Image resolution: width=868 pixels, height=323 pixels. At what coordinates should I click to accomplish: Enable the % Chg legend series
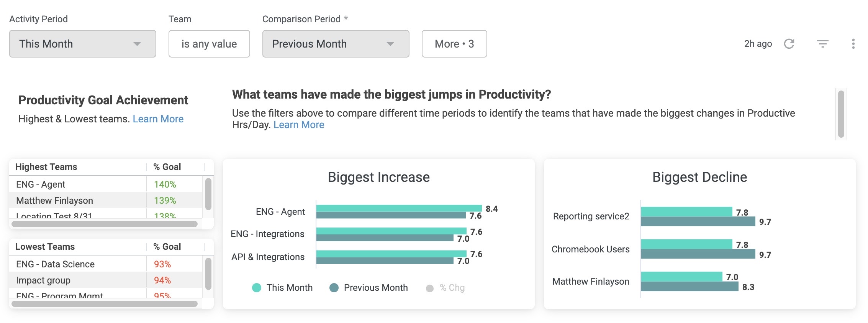[445, 288]
